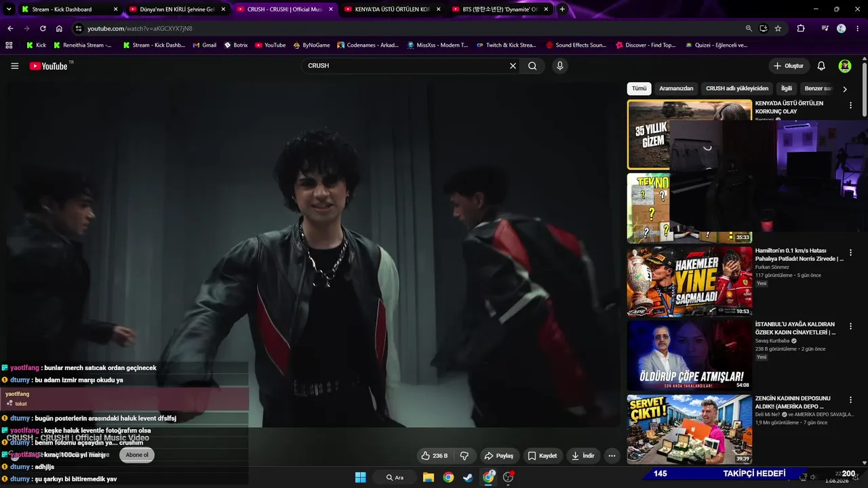
Task: Open the YouTube account avatar menu
Action: click(845, 66)
